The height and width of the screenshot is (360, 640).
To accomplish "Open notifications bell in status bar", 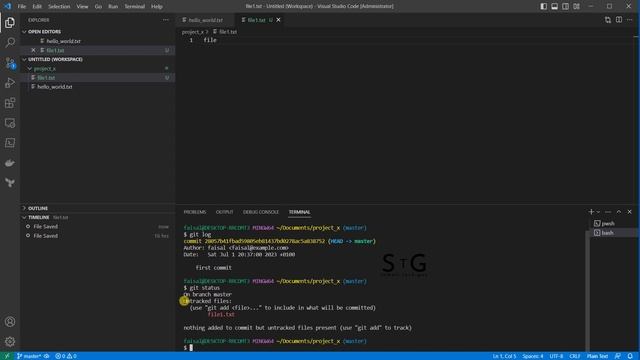I will (x=630, y=356).
